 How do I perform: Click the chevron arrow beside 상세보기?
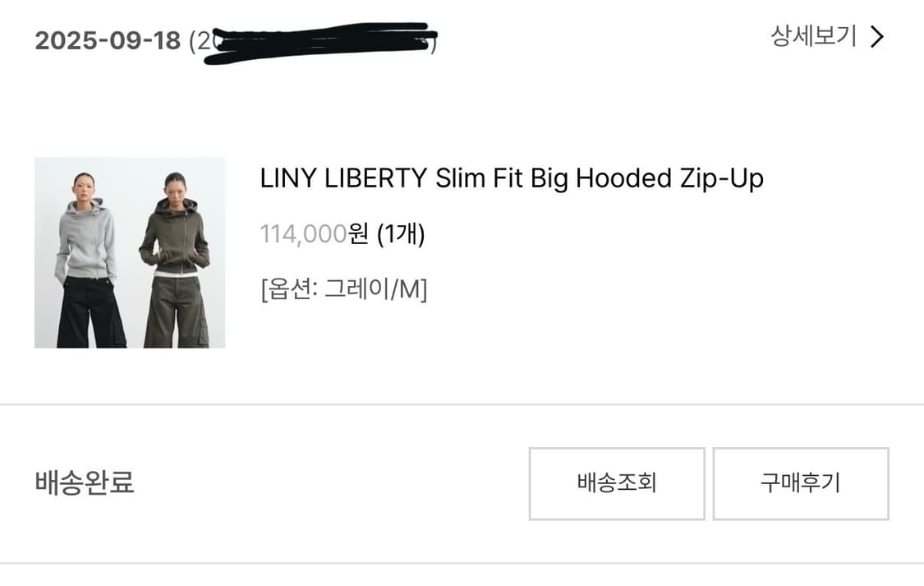point(877,37)
